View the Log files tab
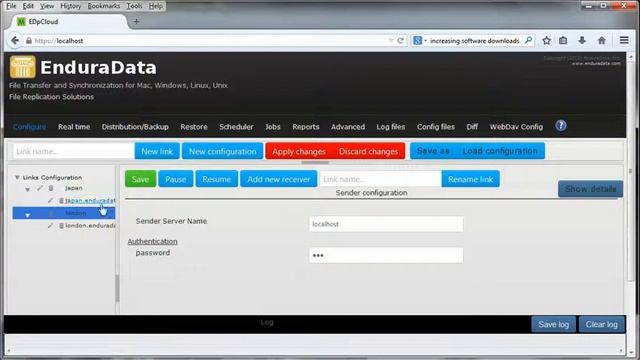The image size is (640, 360). (391, 127)
